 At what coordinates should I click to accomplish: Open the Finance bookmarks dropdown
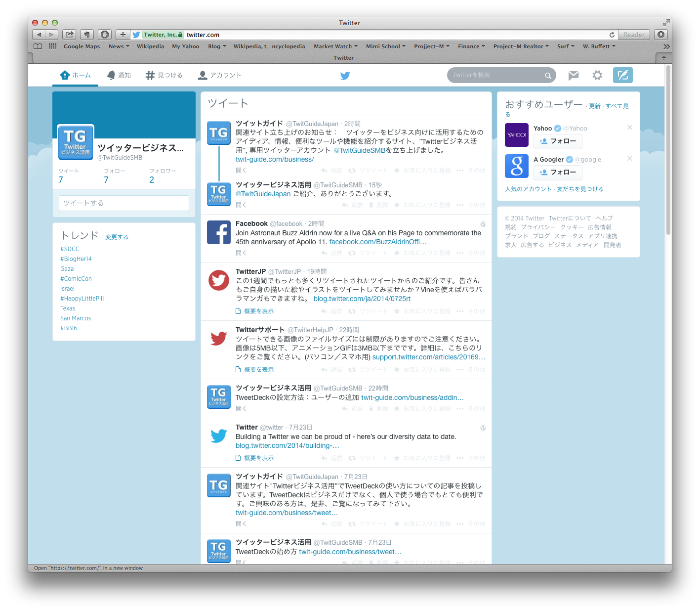click(x=471, y=46)
